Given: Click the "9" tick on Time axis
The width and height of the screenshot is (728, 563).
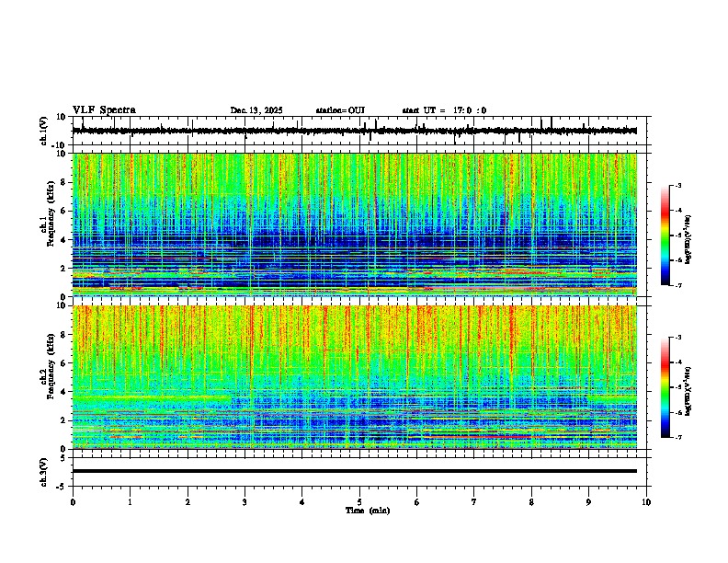Looking at the screenshot, I should [588, 502].
